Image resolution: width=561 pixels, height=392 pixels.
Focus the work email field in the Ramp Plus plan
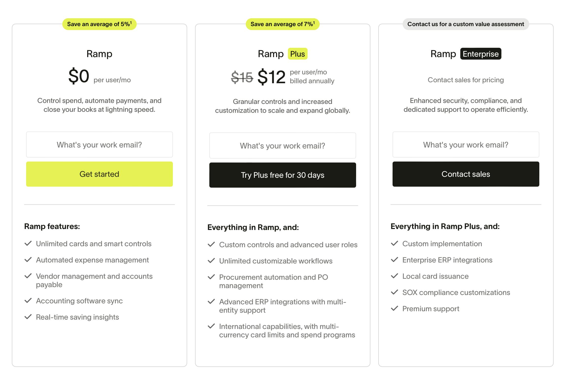coord(282,146)
